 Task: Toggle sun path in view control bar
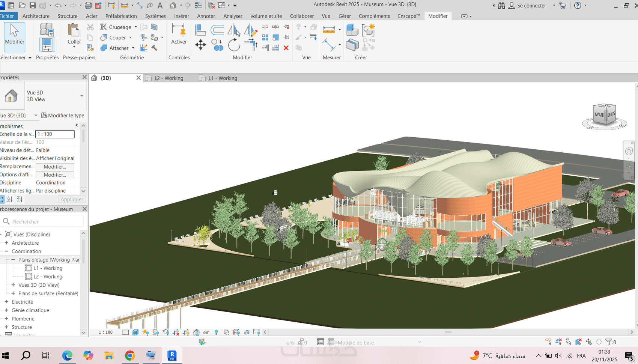click(146, 332)
